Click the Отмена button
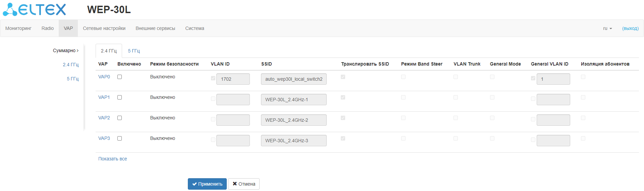This screenshot has width=644, height=191. (244, 184)
